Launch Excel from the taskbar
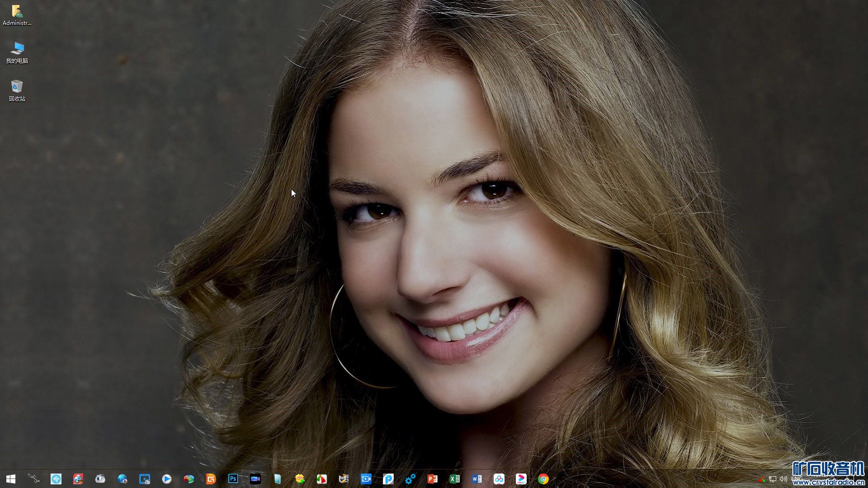 455,479
